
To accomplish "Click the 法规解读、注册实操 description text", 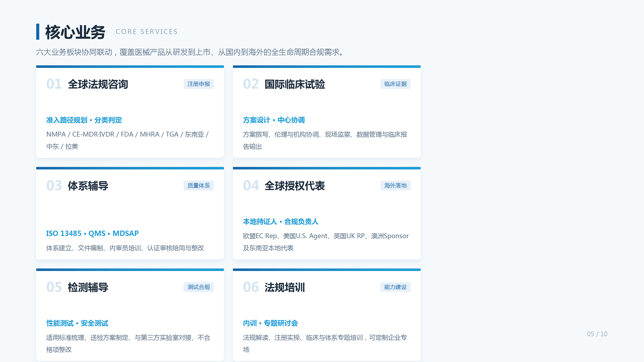I will point(325,343).
